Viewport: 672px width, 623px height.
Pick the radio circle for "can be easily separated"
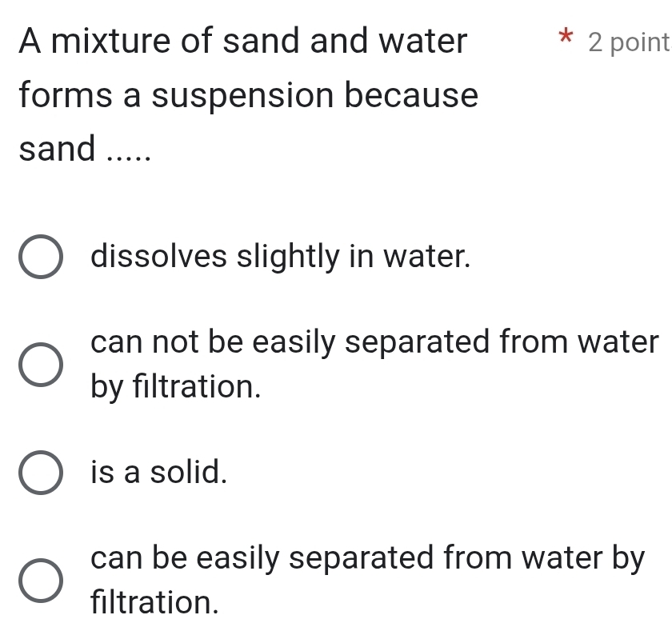pyautogui.click(x=41, y=581)
